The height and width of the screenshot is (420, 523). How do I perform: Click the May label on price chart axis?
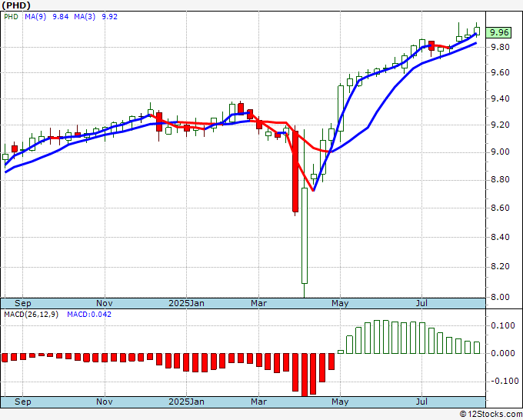[x=340, y=303]
